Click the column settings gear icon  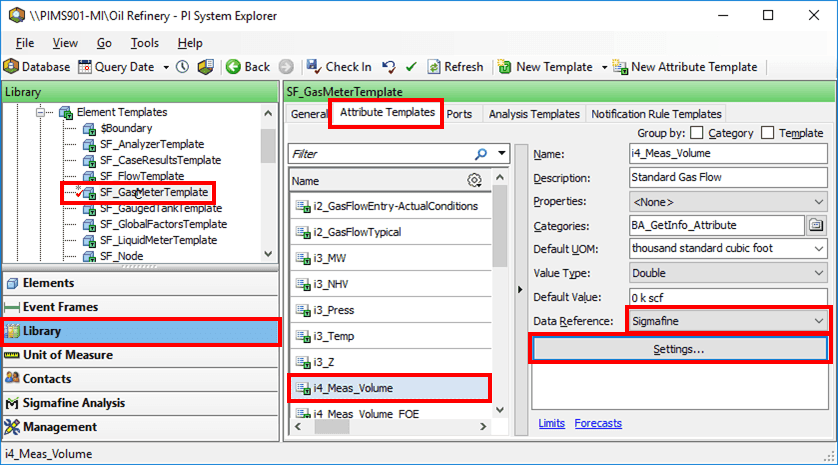point(474,181)
